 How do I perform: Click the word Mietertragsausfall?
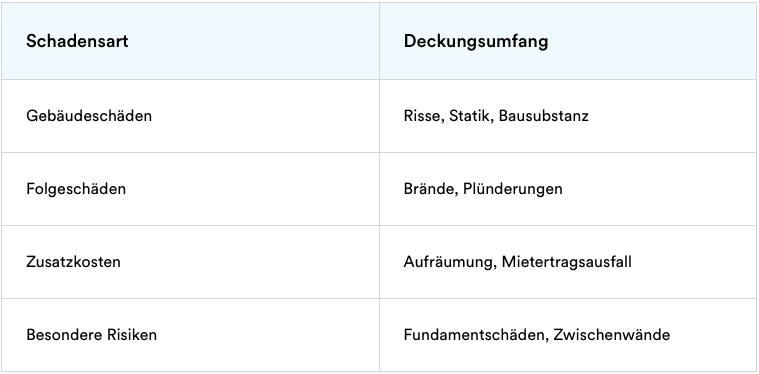point(566,262)
